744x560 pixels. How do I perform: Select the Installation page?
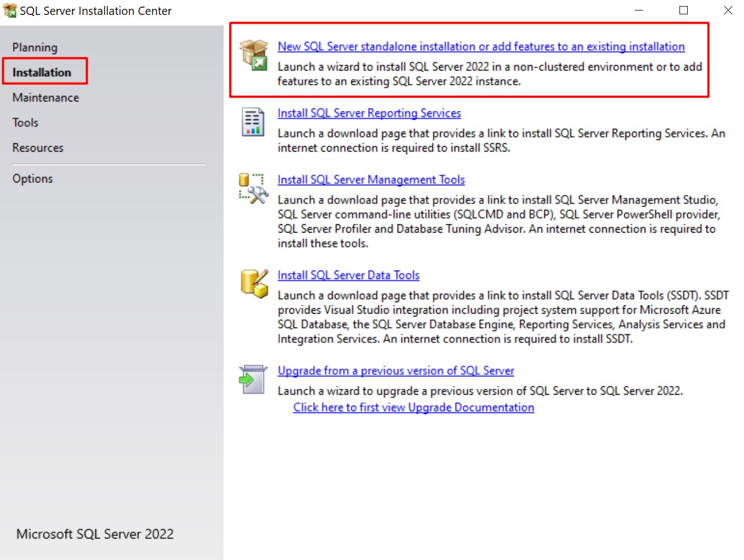[x=42, y=72]
